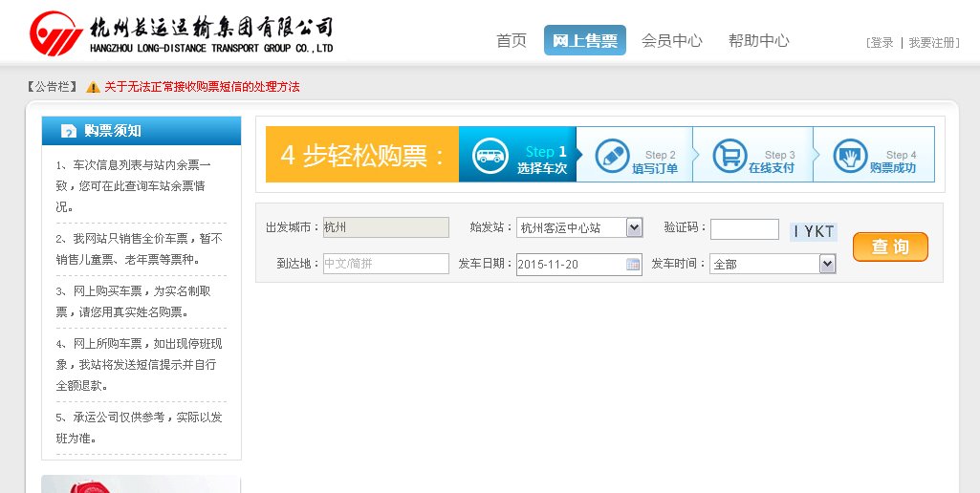The image size is (980, 493).
Task: Click the Step 2 填写订单 step
Action: pyautogui.click(x=635, y=155)
